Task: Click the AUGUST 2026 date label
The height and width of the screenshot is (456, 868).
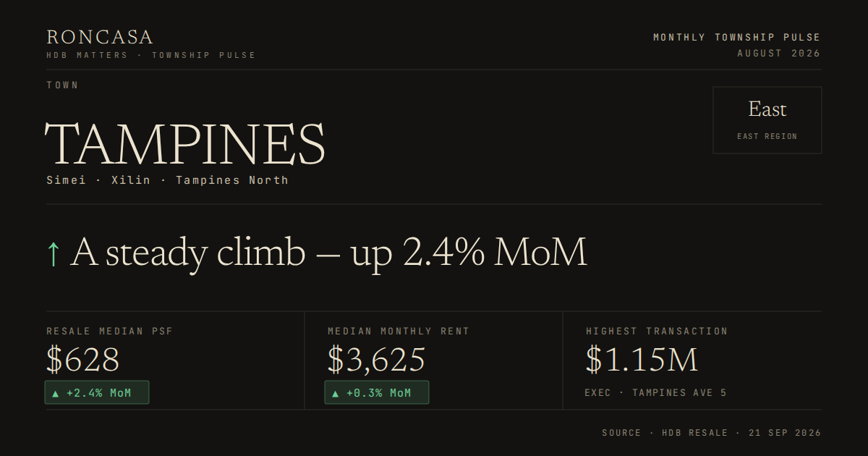Action: coord(779,54)
